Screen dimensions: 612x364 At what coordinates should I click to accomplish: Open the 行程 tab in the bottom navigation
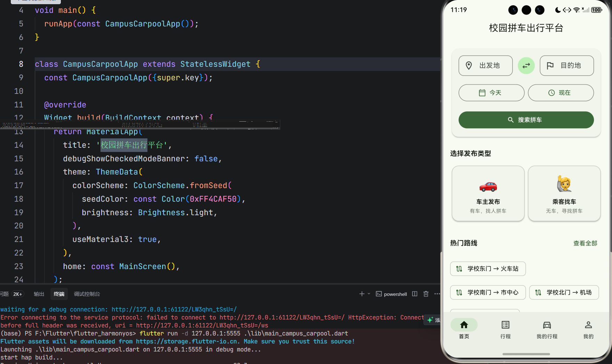tap(505, 329)
